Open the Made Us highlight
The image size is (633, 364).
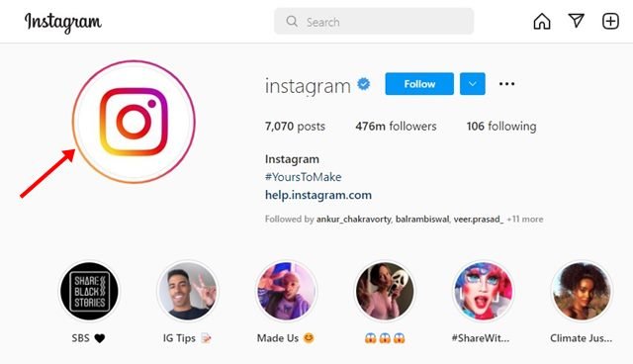(x=286, y=291)
